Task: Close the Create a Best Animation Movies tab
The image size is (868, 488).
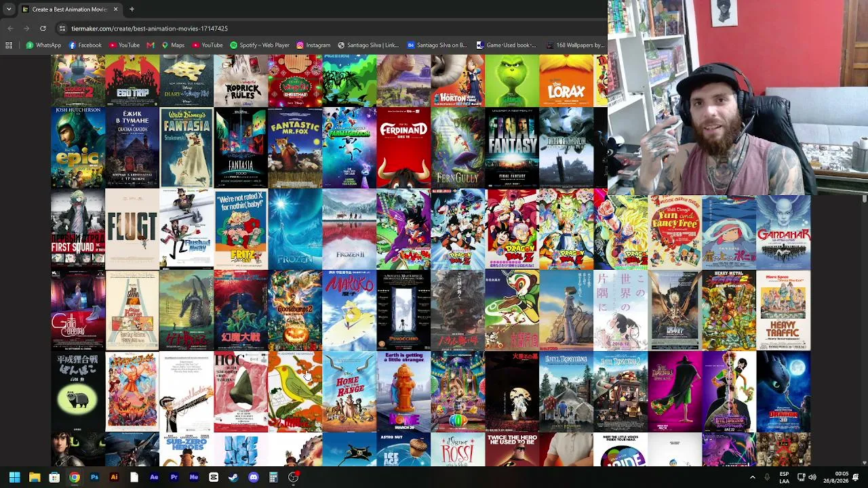Action: 115,9
